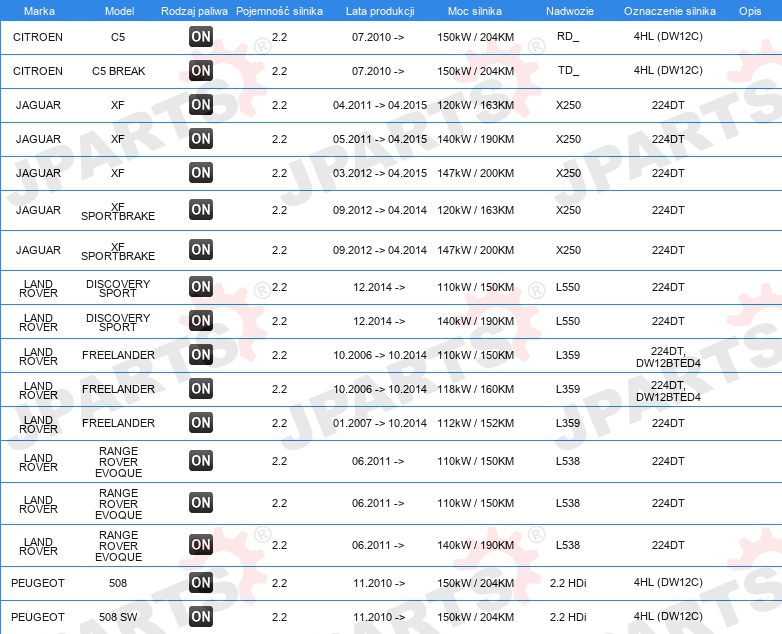Select the '11.2010 ->' cell in 508 SW row

(x=379, y=617)
